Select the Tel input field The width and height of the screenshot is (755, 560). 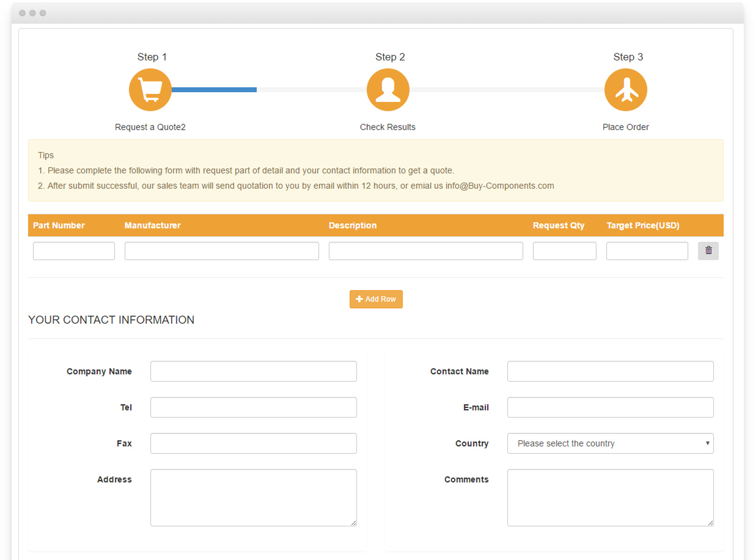click(x=253, y=407)
